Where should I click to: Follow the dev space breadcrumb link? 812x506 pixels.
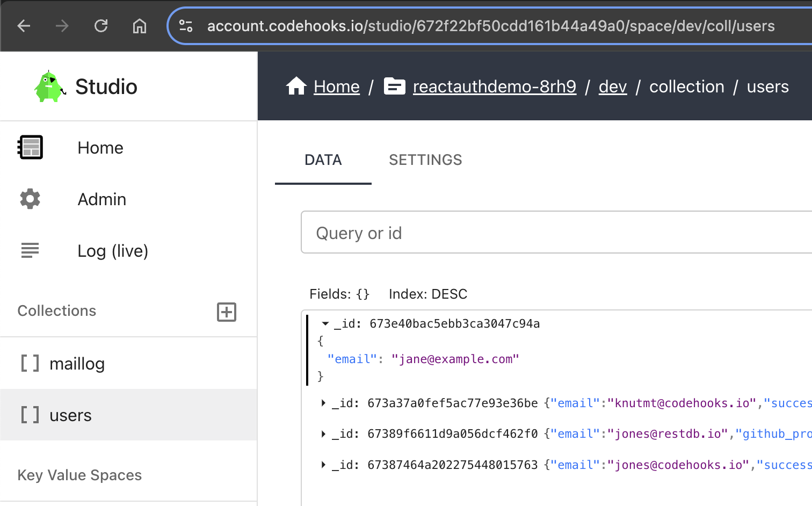[612, 86]
